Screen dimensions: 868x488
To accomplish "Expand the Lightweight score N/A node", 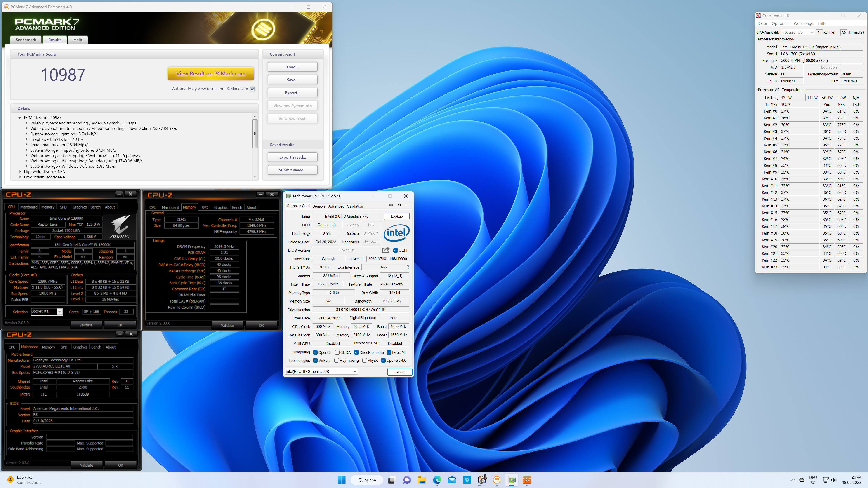I will tap(20, 172).
